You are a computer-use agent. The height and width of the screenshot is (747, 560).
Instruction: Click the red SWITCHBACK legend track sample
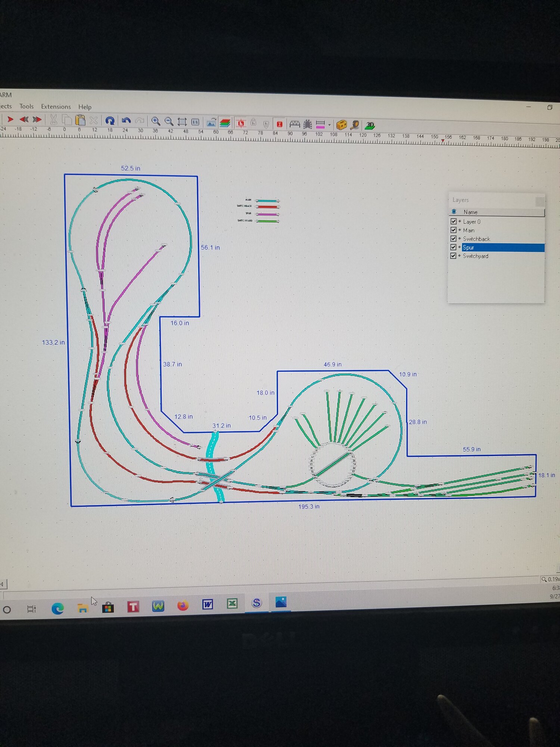click(x=267, y=207)
